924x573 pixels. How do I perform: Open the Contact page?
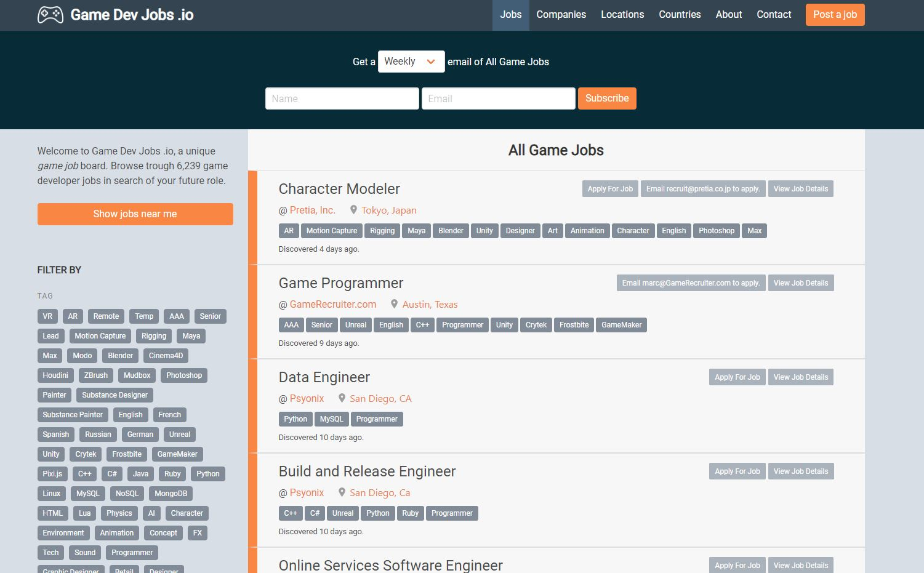(x=774, y=15)
